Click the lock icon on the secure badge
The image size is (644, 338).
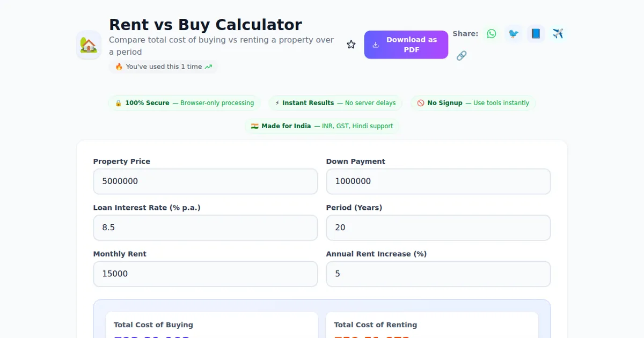click(118, 102)
